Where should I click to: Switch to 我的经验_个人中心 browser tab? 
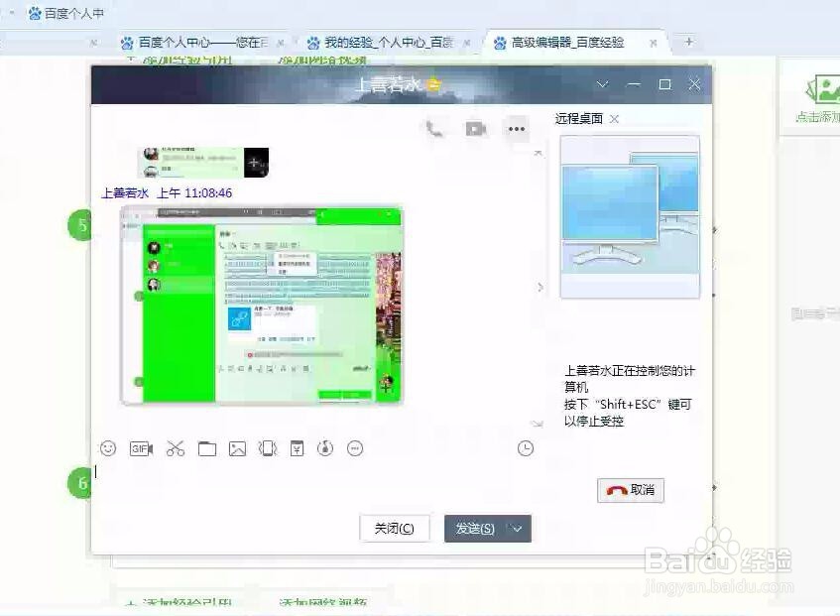(388, 43)
